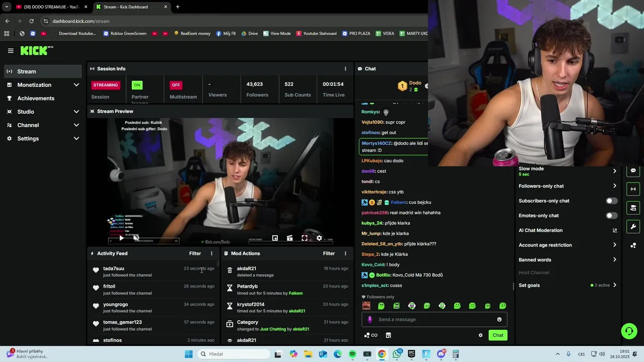The height and width of the screenshot is (362, 644).
Task: Click the clip icon in stream preview
Action: click(x=289, y=238)
